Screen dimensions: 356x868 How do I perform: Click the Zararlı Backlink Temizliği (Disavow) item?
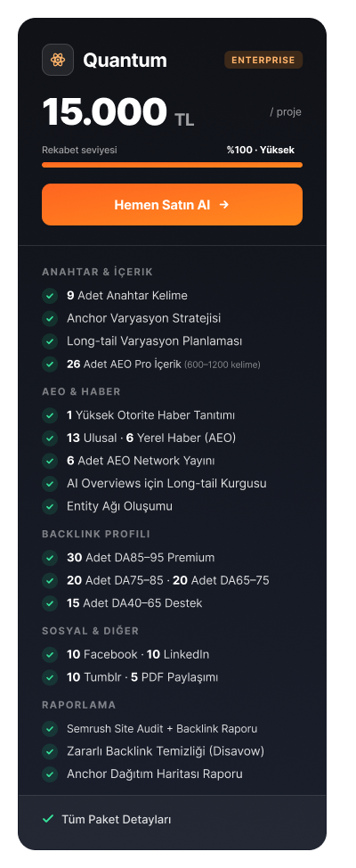click(166, 751)
